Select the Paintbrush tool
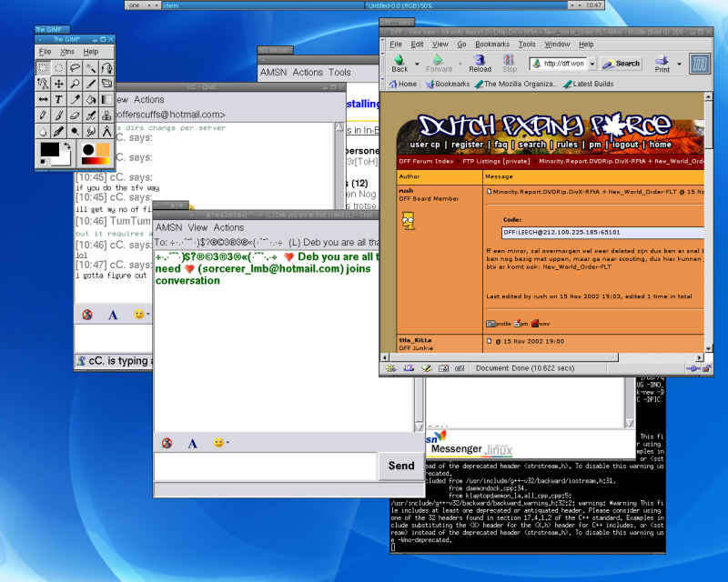Viewport: 728px width, 582px height. pos(59,115)
